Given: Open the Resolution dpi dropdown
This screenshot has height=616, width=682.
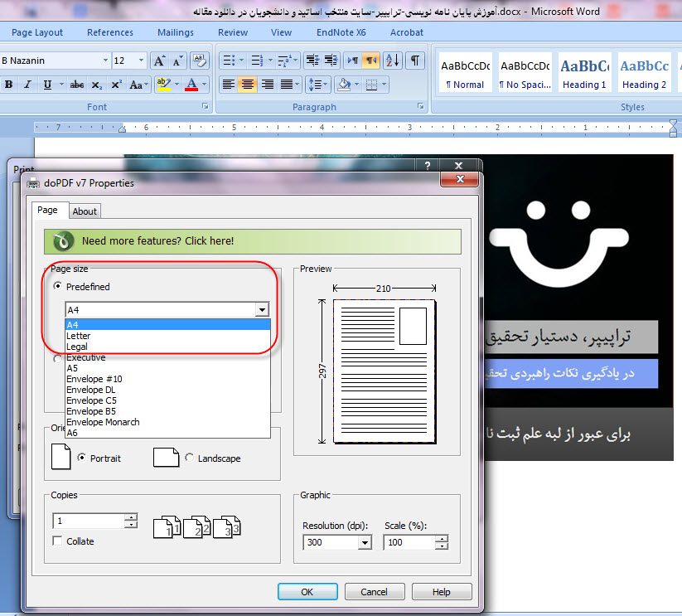Looking at the screenshot, I should coord(365,542).
